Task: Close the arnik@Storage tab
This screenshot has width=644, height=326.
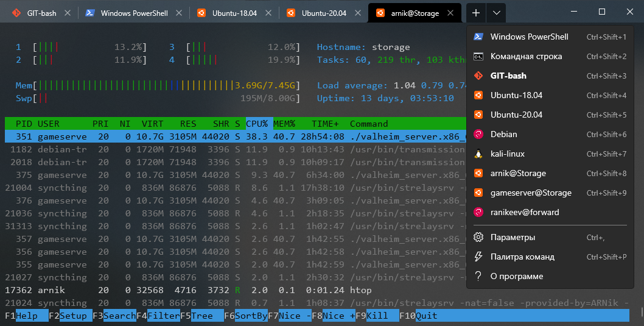Action: click(x=450, y=13)
